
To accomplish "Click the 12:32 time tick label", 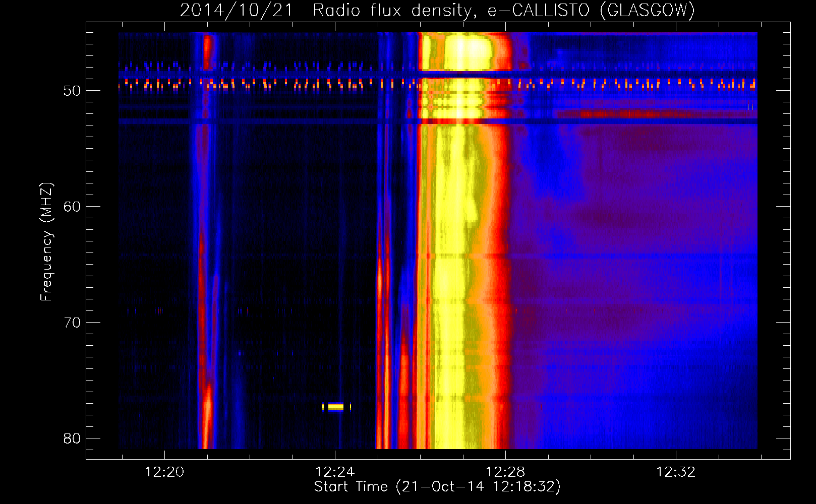I will click(676, 472).
